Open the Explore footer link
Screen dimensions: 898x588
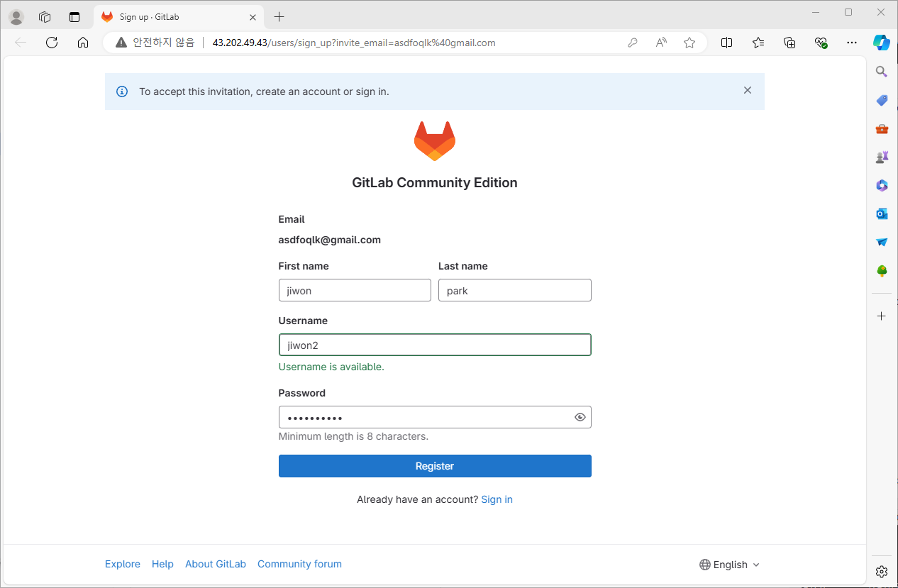(x=123, y=564)
